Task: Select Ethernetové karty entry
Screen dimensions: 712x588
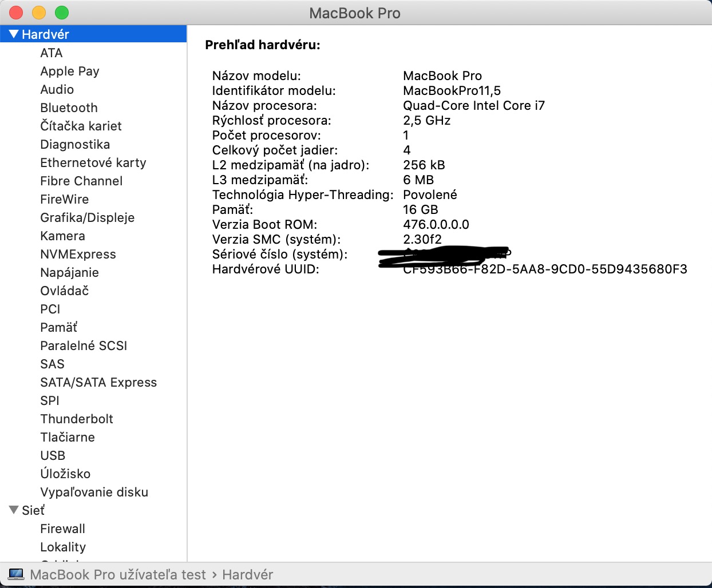Action: 93,162
